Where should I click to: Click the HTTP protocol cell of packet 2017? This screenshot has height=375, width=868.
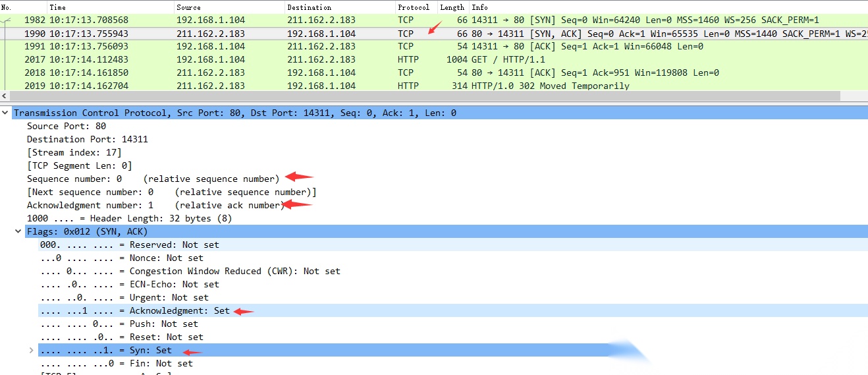[x=408, y=59]
